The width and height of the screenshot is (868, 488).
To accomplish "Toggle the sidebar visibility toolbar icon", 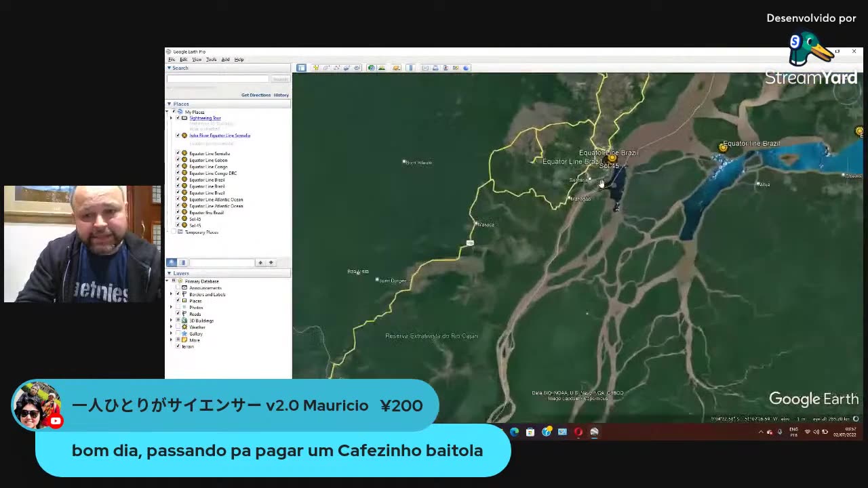I will pyautogui.click(x=301, y=68).
